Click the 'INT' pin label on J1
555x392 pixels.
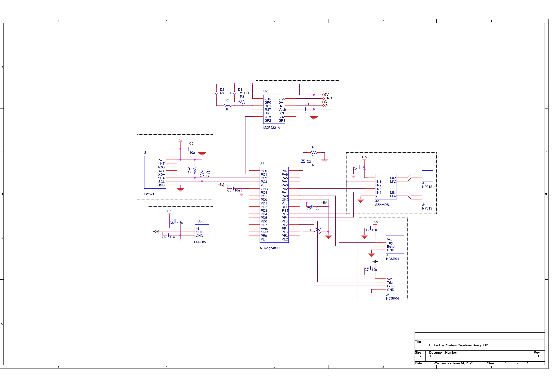click(x=162, y=164)
